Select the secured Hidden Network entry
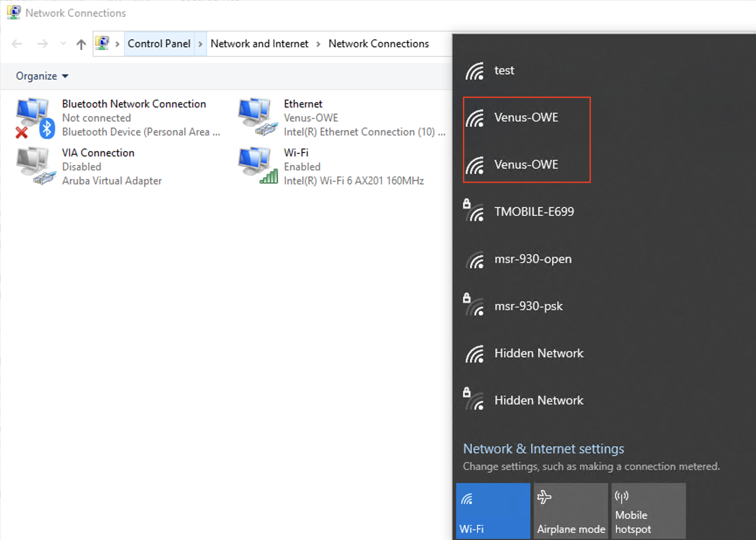Viewport: 756px width, 540px height. [538, 400]
